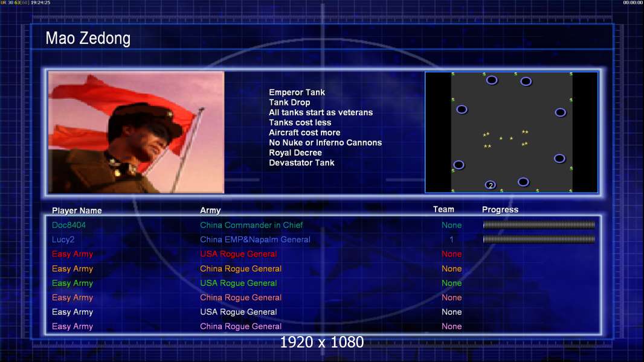Click the '19:24:25' clock overlay
Screen dimensions: 644x362
click(x=40, y=2)
